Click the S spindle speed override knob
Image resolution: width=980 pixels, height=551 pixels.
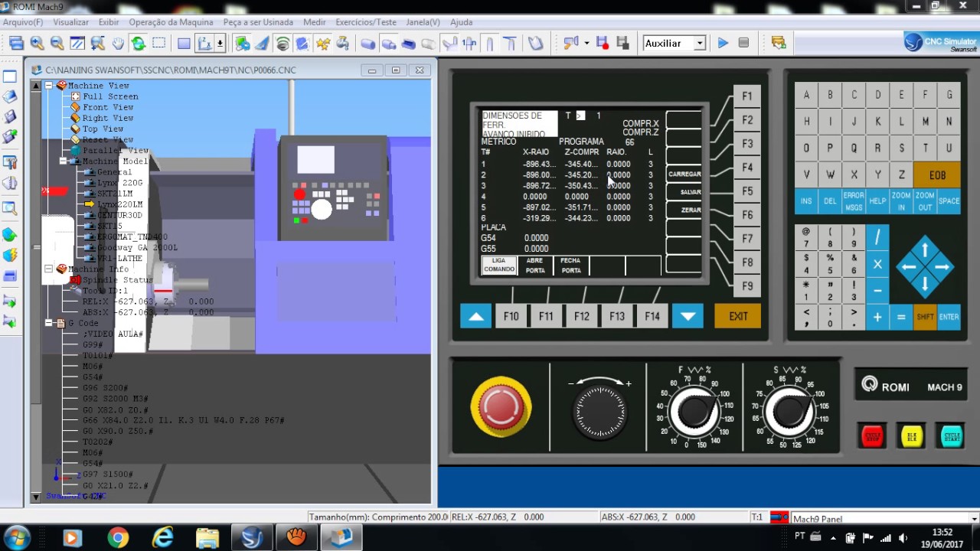tap(791, 412)
